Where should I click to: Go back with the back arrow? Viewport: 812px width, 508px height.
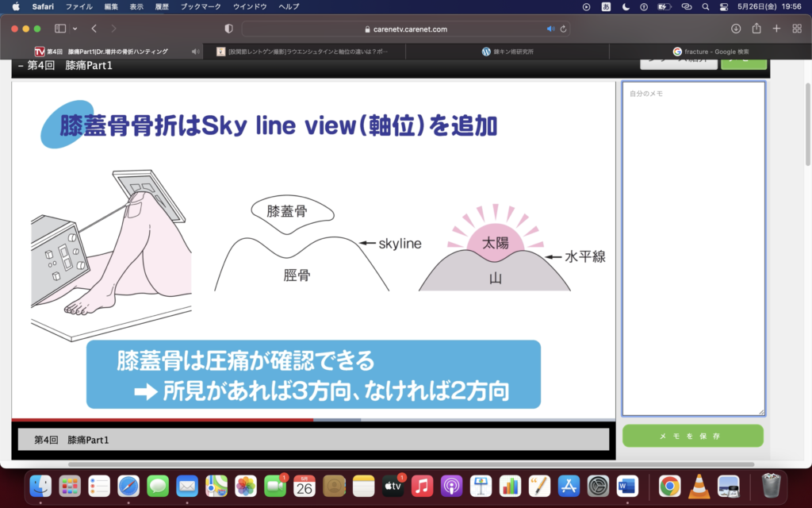94,29
